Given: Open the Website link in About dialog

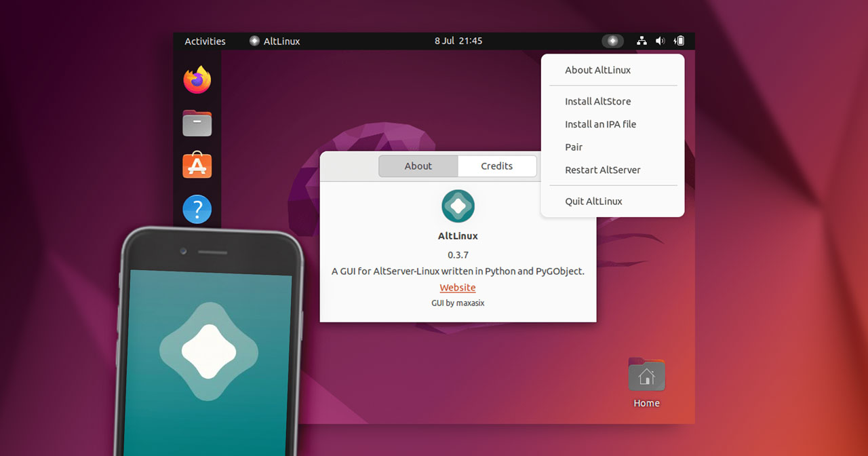Looking at the screenshot, I should (458, 288).
